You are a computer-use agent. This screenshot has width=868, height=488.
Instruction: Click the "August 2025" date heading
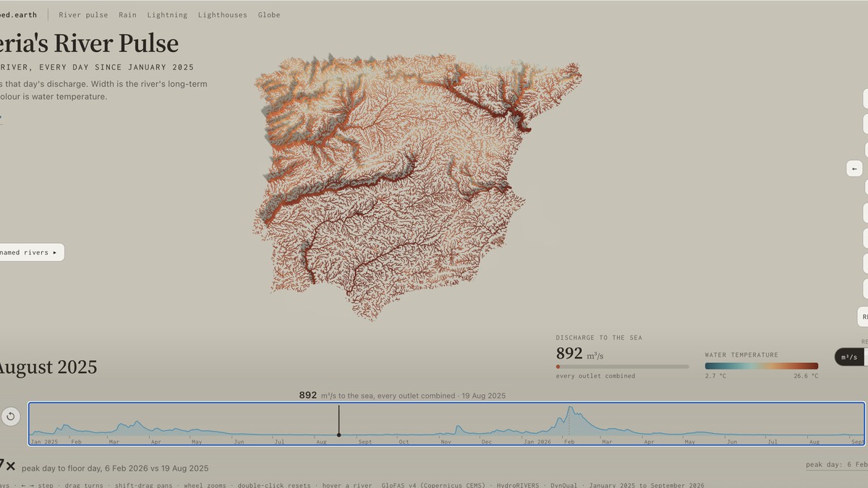48,367
